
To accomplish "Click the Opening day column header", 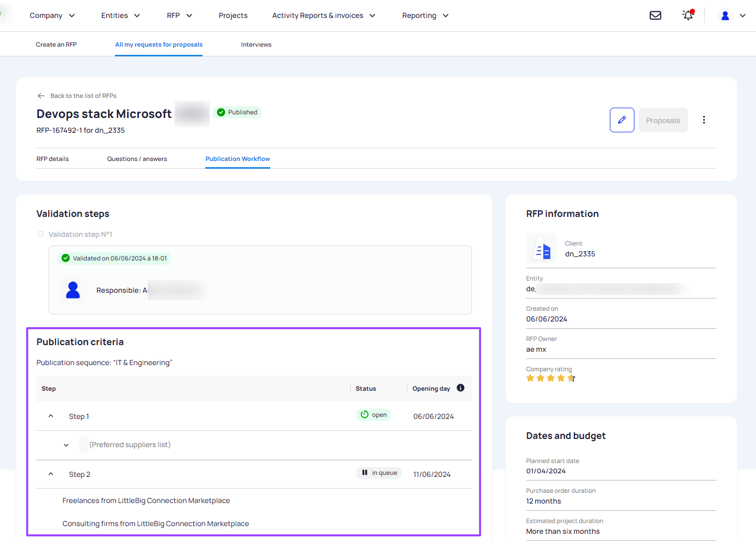I will point(431,389).
